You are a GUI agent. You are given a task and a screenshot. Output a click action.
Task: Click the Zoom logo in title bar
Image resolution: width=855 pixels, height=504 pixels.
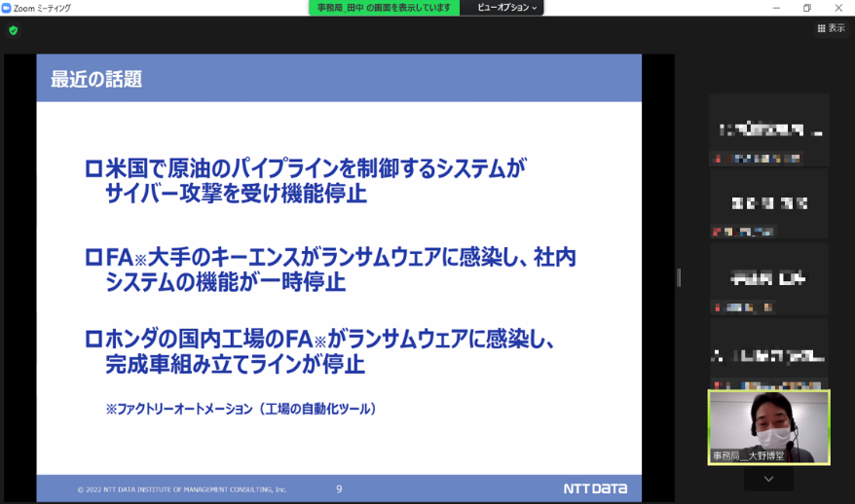pyautogui.click(x=7, y=8)
